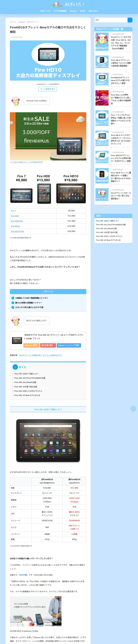Sidebar 目次: go to Fire HD 10とFire7/FireHD8の比較
The width and height of the screenshot is (138, 644).
(111, 225)
